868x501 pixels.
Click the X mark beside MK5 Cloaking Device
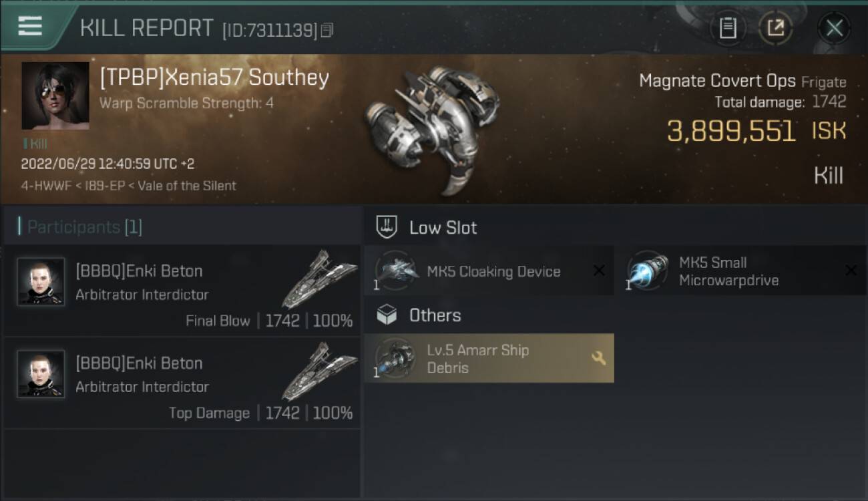[x=599, y=271]
